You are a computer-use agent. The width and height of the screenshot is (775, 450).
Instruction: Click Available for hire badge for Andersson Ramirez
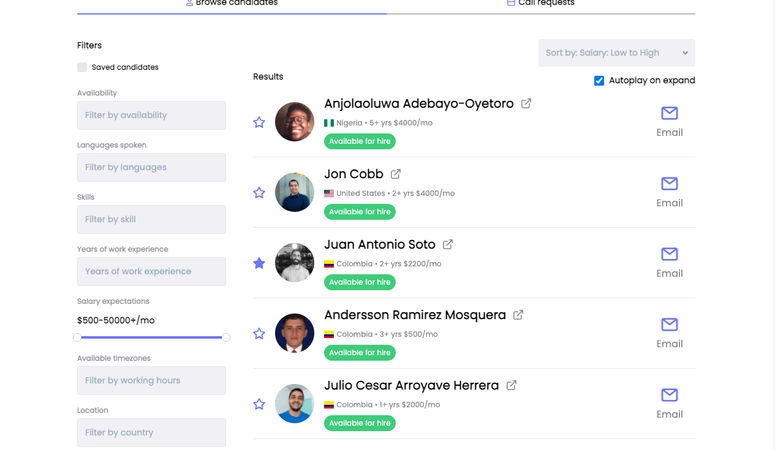[359, 353]
